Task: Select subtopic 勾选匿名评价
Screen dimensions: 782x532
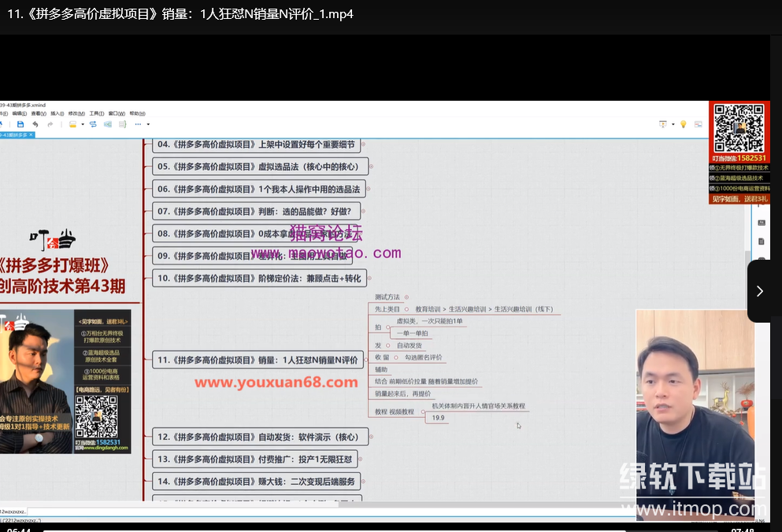Action: 424,357
